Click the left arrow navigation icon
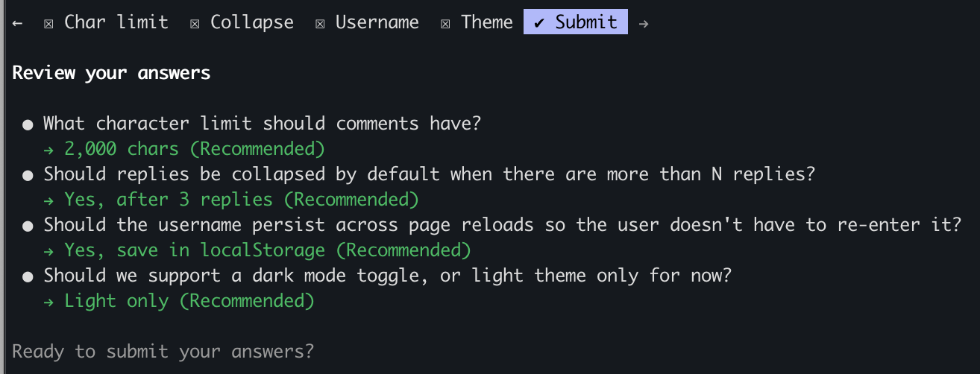Viewport: 980px width, 374px height. click(x=18, y=23)
